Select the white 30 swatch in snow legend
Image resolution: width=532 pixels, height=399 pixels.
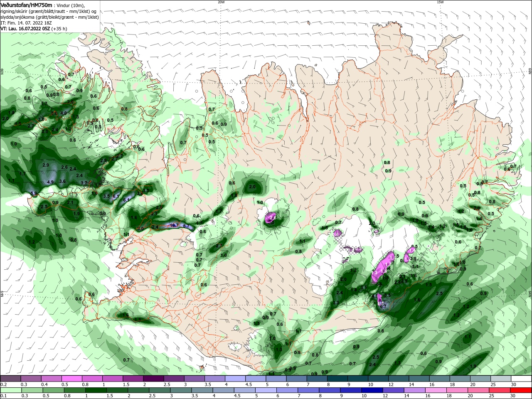click(x=521, y=379)
